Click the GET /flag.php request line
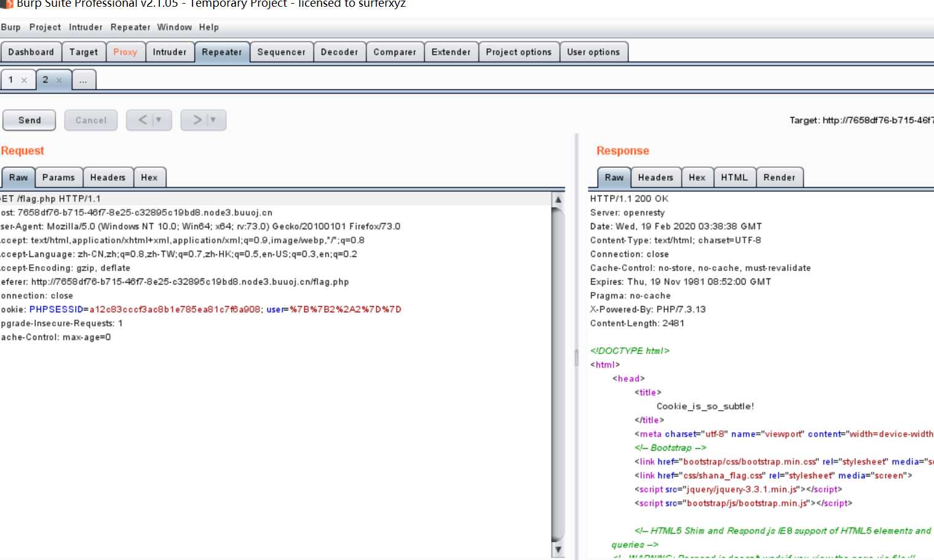The height and width of the screenshot is (560, 934). (x=50, y=199)
